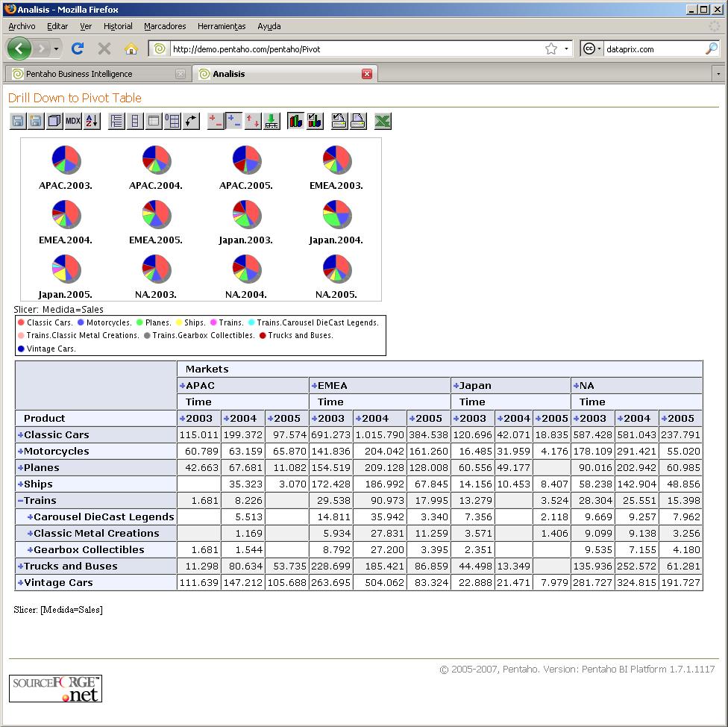728x727 pixels.
Task: Toggle drill position mode
Action: pyautogui.click(x=232, y=121)
